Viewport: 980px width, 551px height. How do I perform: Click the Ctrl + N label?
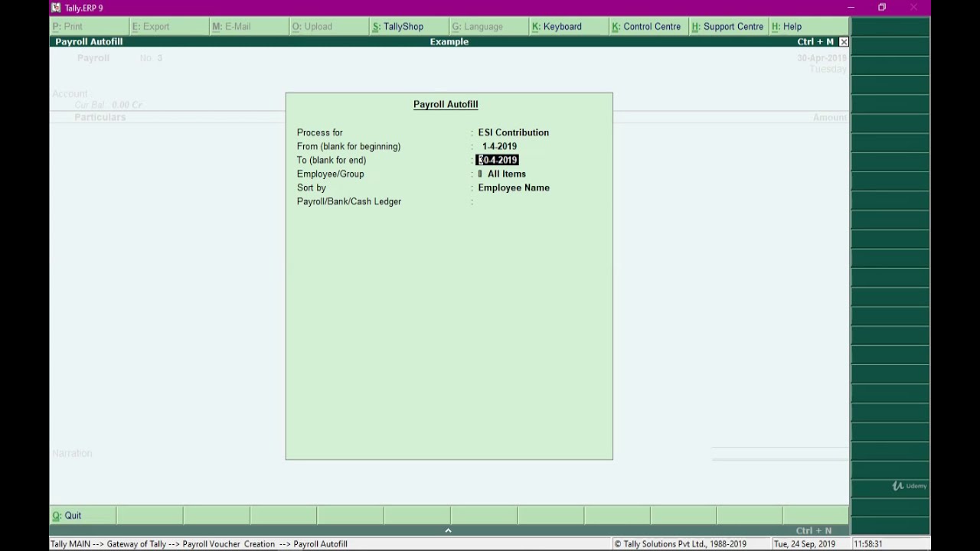(x=813, y=530)
